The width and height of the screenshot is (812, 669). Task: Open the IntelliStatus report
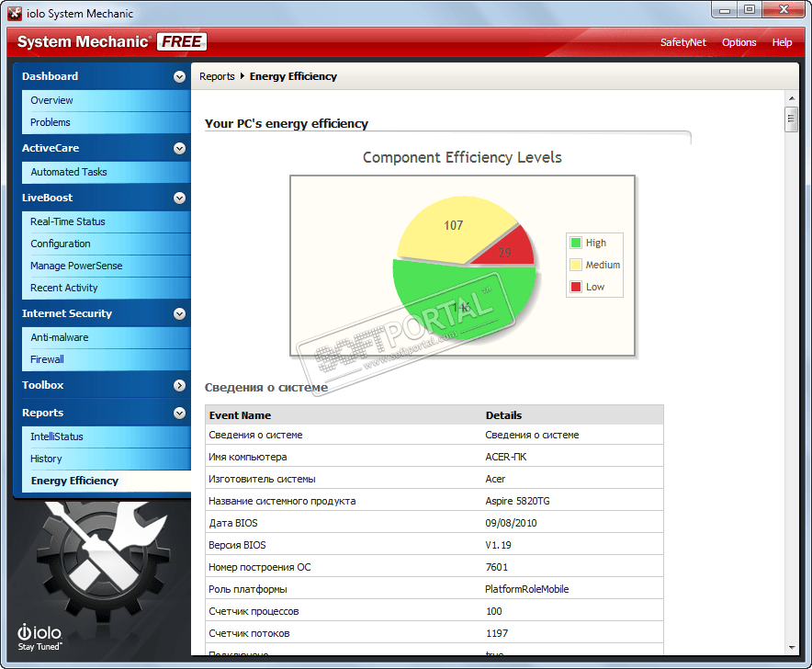(107, 437)
